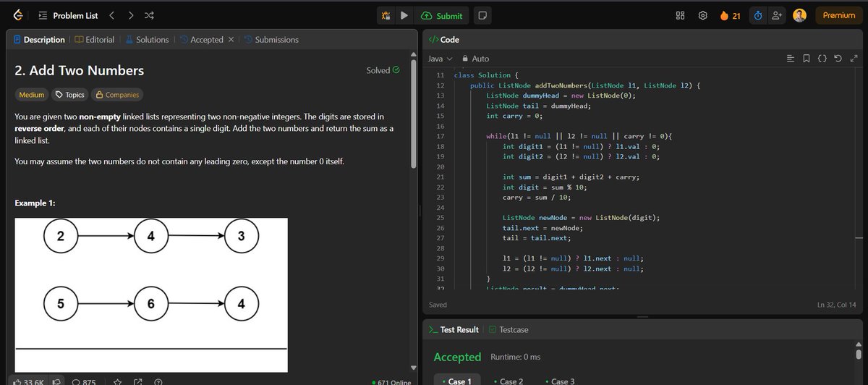Image resolution: width=868 pixels, height=385 pixels.
Task: Open the Editorial tab
Action: pos(94,40)
